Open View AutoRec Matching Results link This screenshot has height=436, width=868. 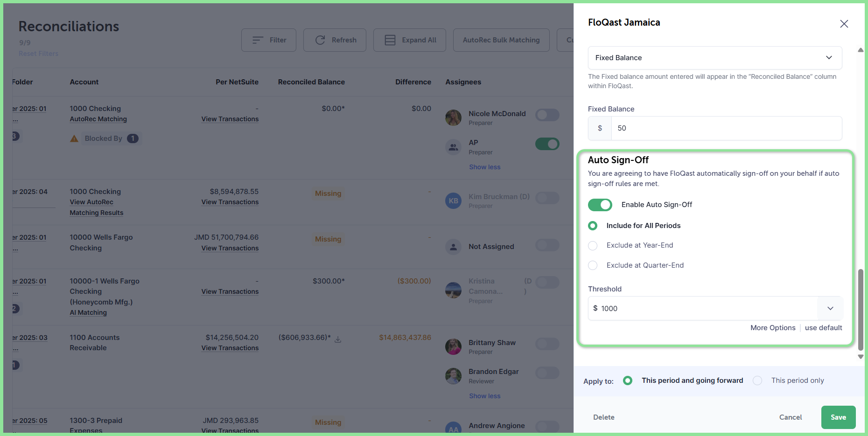[x=97, y=208]
